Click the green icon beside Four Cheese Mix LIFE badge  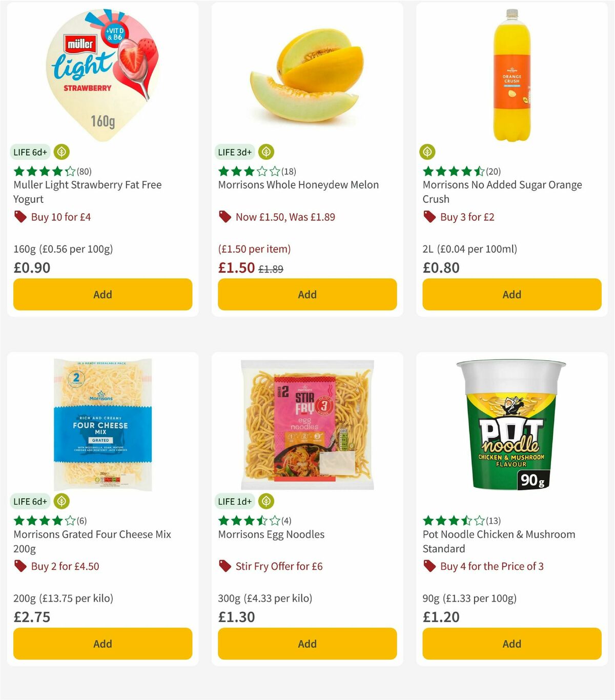tap(61, 501)
